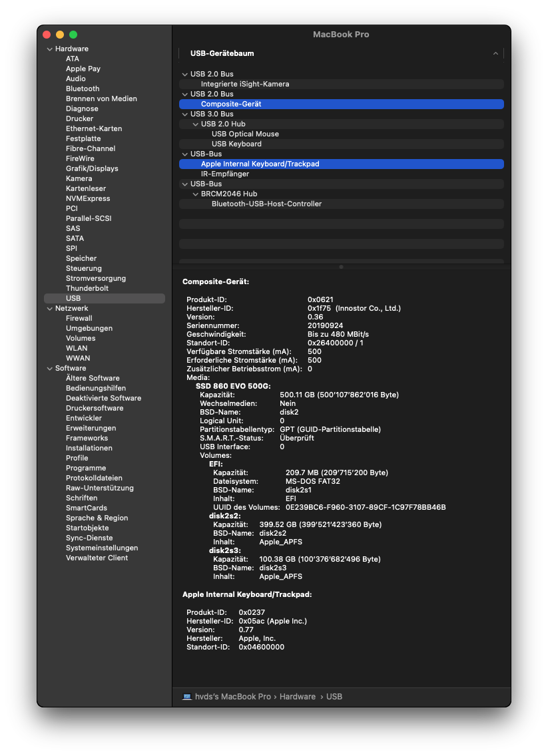Select IR-Empfänger in the device tree
548x756 pixels.
(341, 174)
